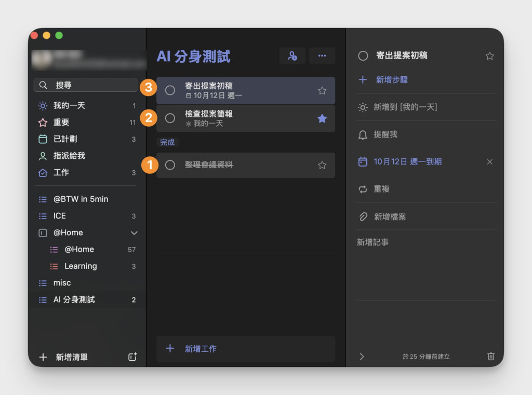Click the 搜尋 search field

(86, 85)
